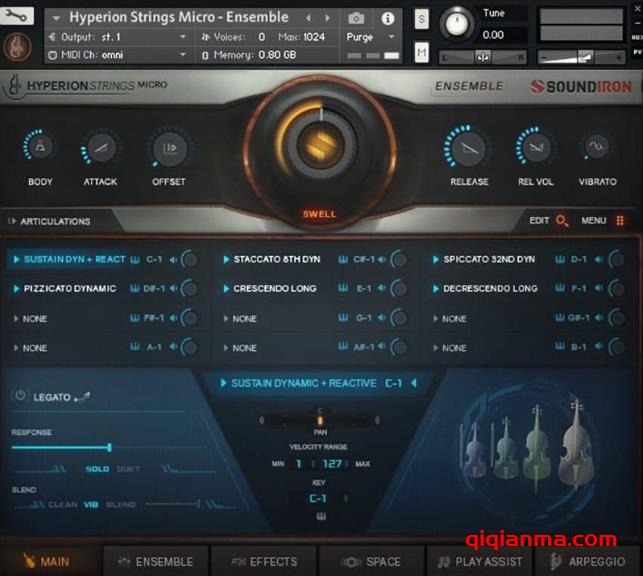Click the Vibrato knob
The height and width of the screenshot is (576, 643).
pyautogui.click(x=597, y=146)
